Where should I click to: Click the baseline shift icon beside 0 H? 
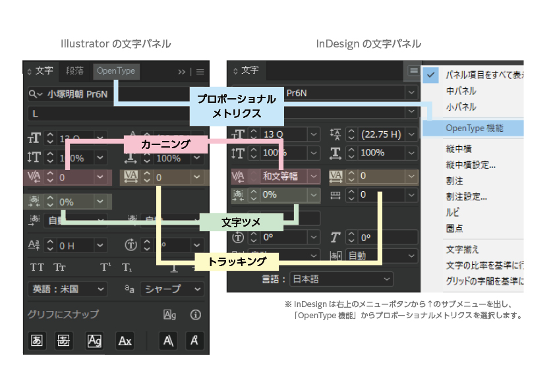click(34, 245)
